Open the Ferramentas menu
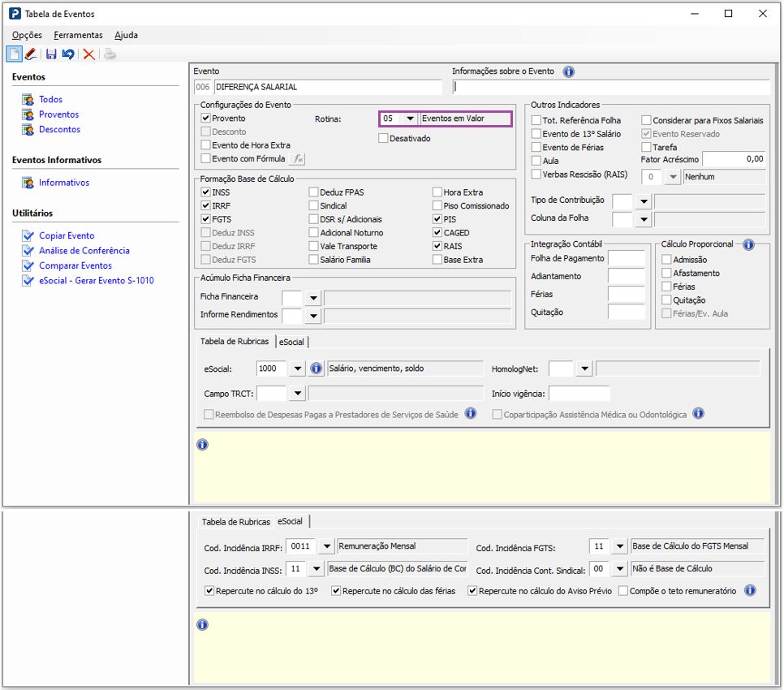 click(x=78, y=35)
